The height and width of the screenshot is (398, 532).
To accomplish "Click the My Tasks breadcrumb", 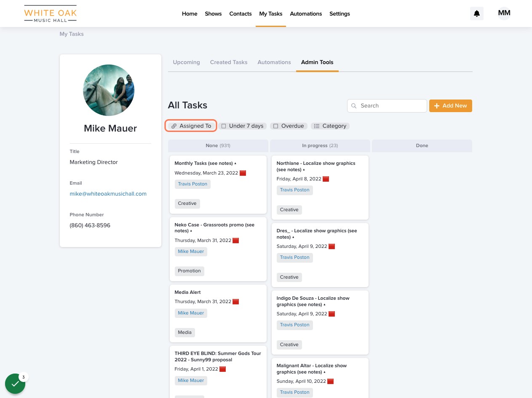I will 72,34.
